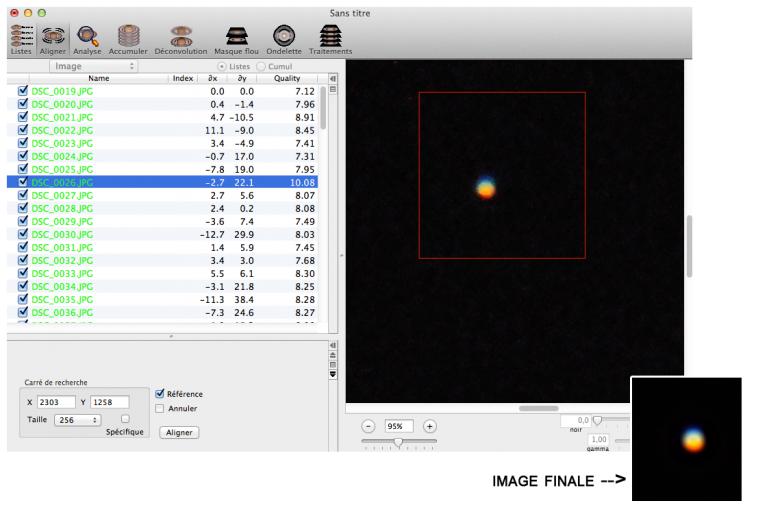Select row DSC_0035.JPG
The width and height of the screenshot is (769, 525).
pos(162,299)
